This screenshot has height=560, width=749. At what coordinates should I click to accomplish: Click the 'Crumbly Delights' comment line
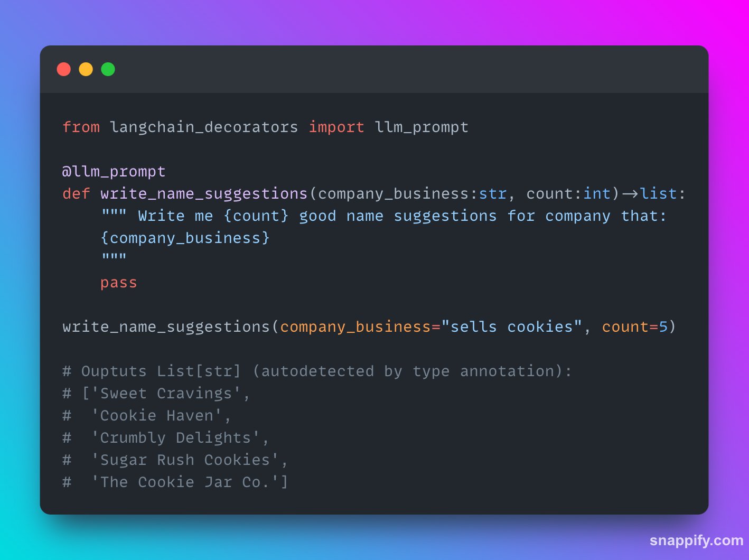pos(166,438)
